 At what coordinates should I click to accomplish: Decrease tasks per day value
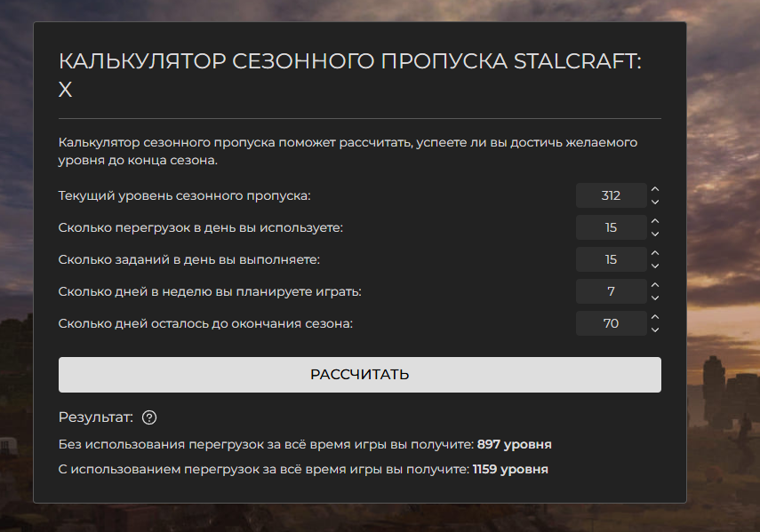tap(655, 266)
